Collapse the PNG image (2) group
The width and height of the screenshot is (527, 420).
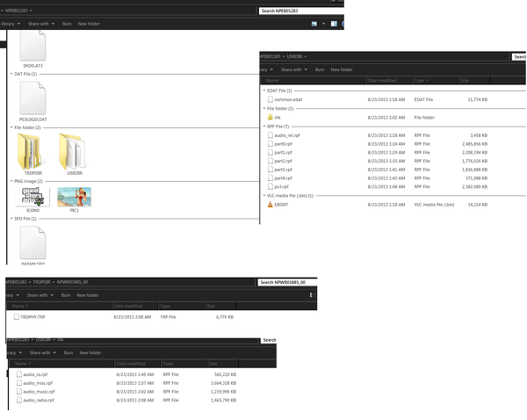(x=11, y=180)
